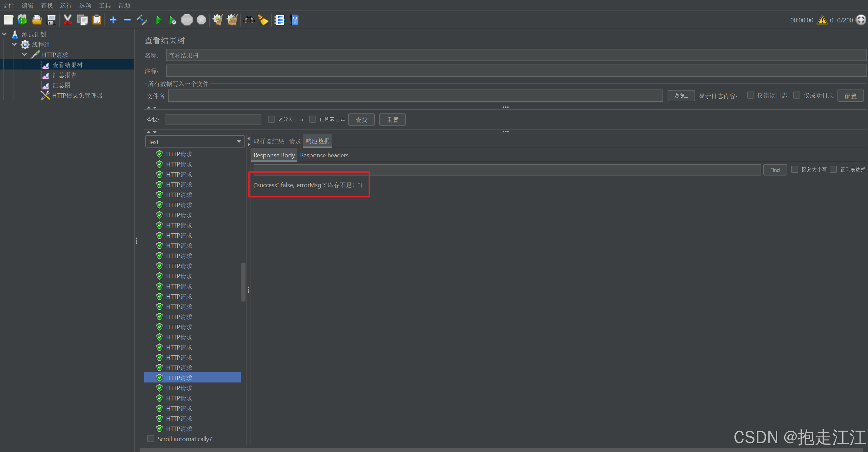Image resolution: width=868 pixels, height=452 pixels.
Task: Enable the 仅成功日志 checkbox
Action: tap(796, 95)
